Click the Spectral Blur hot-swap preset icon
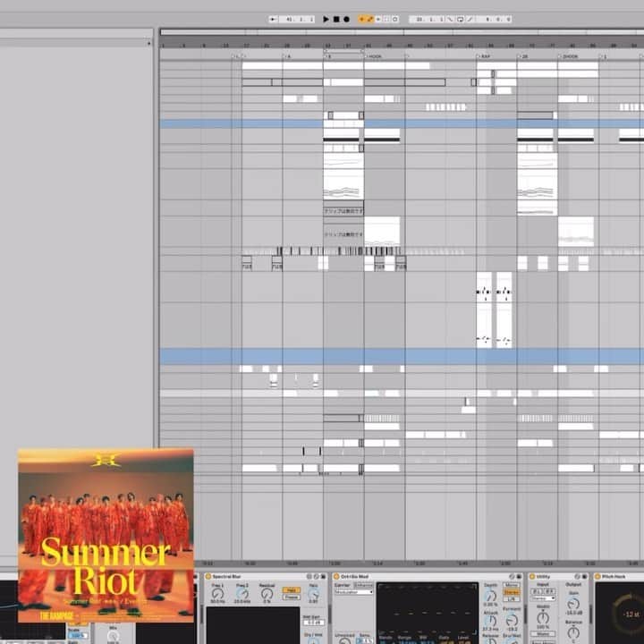644x644 pixels. point(317,576)
